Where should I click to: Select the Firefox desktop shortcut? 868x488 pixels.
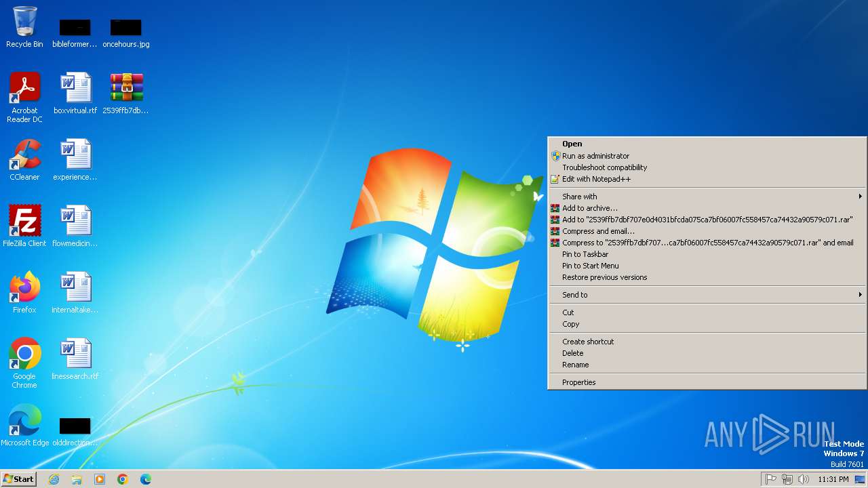click(x=24, y=293)
